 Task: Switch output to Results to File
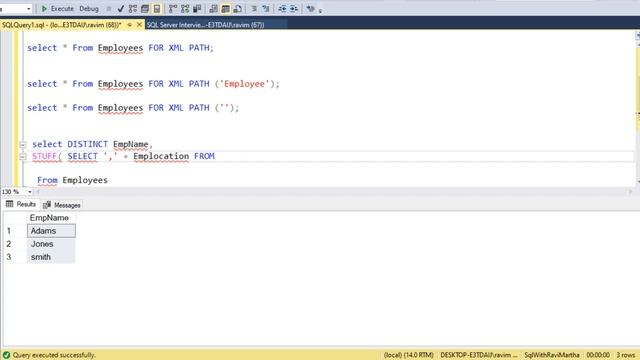pyautogui.click(x=237, y=9)
